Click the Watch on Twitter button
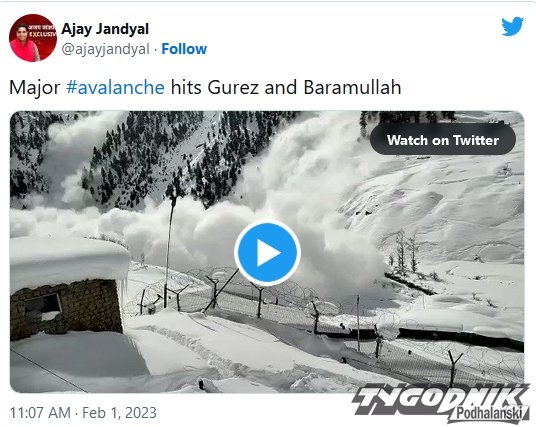The image size is (536, 427). pos(443,140)
